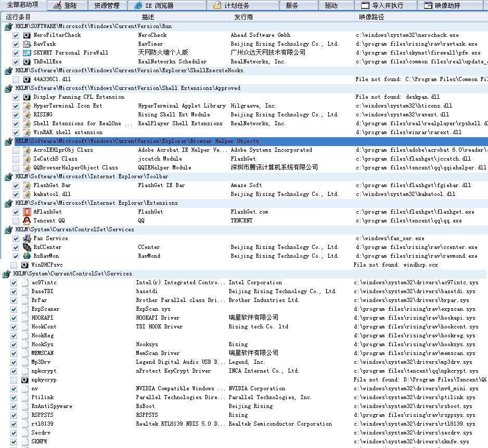Click the npkycryp driver icon

[x=25, y=380]
